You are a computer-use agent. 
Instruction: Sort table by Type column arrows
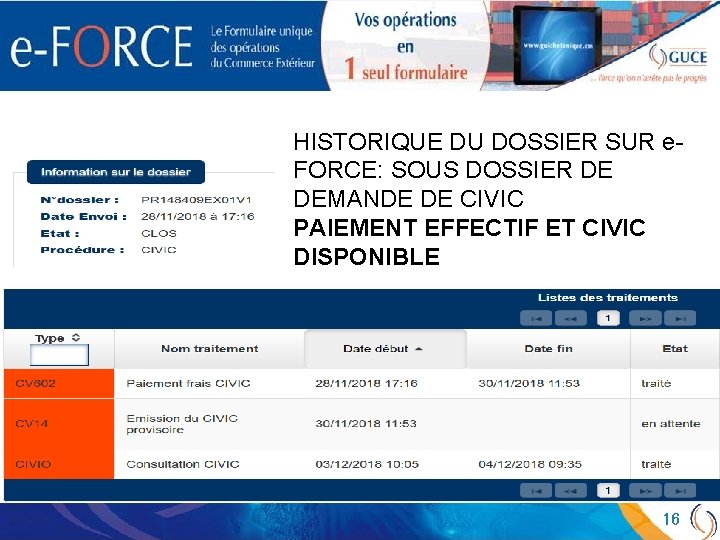pos(76,338)
